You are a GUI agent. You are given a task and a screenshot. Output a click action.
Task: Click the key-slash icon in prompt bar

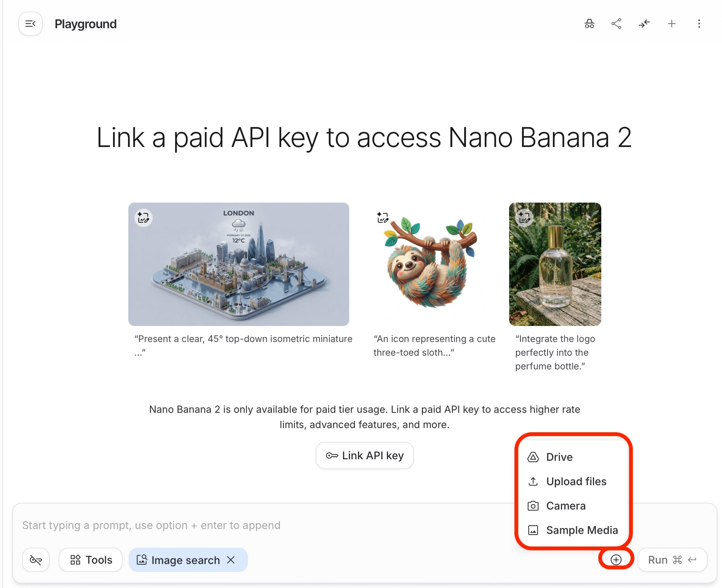(x=36, y=560)
